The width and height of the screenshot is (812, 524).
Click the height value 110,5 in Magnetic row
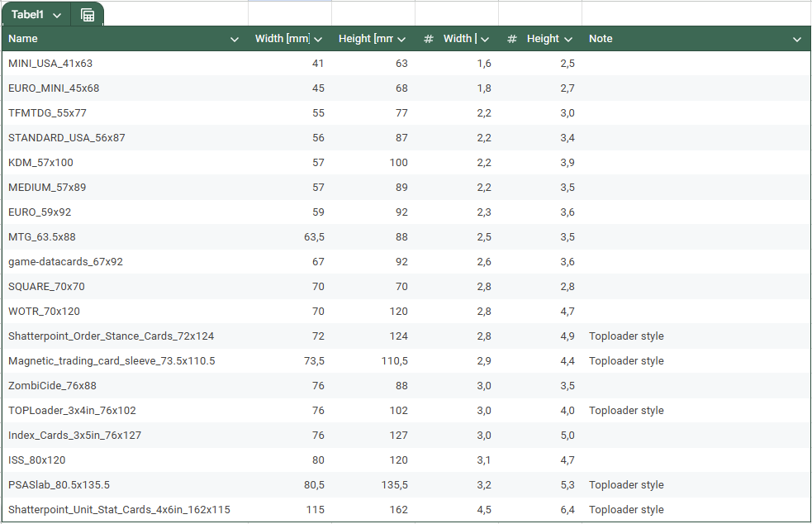(x=395, y=361)
